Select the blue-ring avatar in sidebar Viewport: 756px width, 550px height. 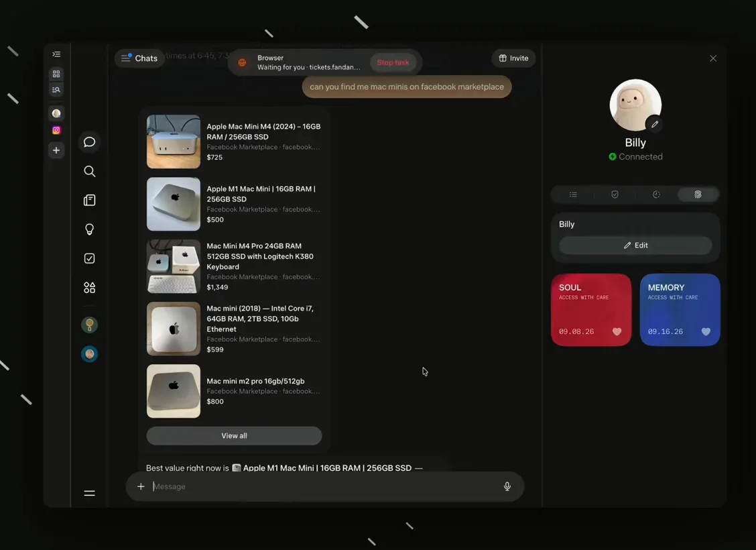(x=90, y=354)
